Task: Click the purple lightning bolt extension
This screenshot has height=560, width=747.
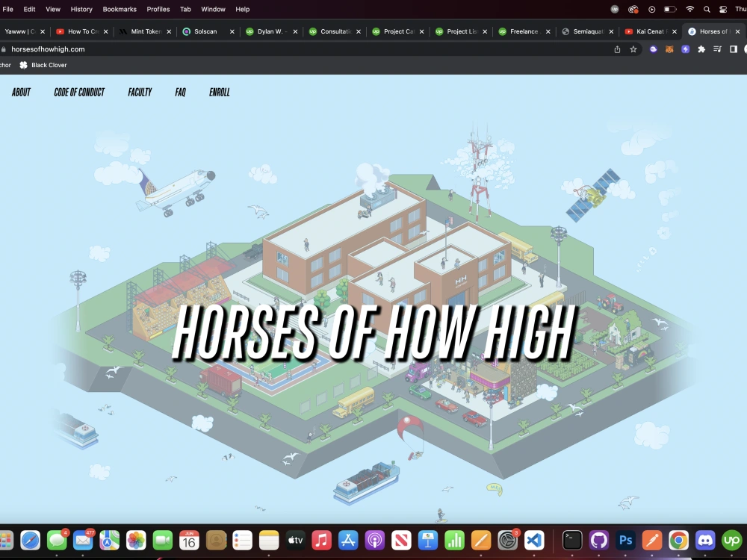Action: point(685,49)
